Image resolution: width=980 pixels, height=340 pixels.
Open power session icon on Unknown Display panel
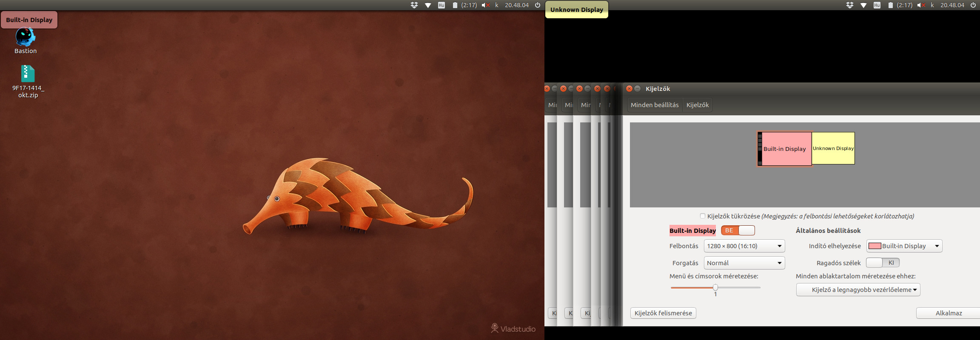point(973,5)
